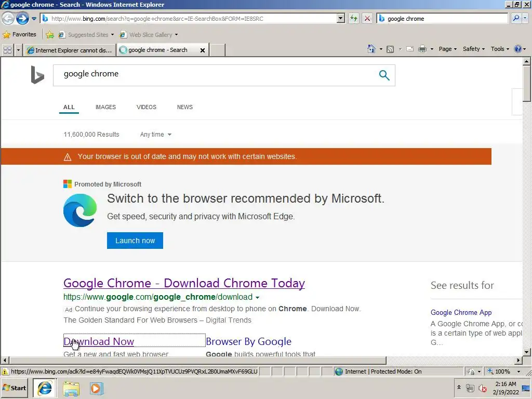Select the ALL results tab
The height and width of the screenshot is (399, 532).
tap(69, 107)
